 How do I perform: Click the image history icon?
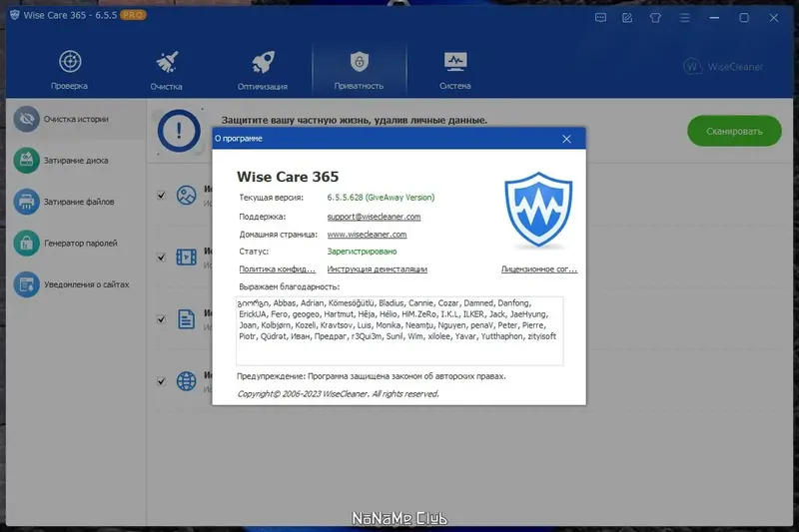pyautogui.click(x=186, y=195)
